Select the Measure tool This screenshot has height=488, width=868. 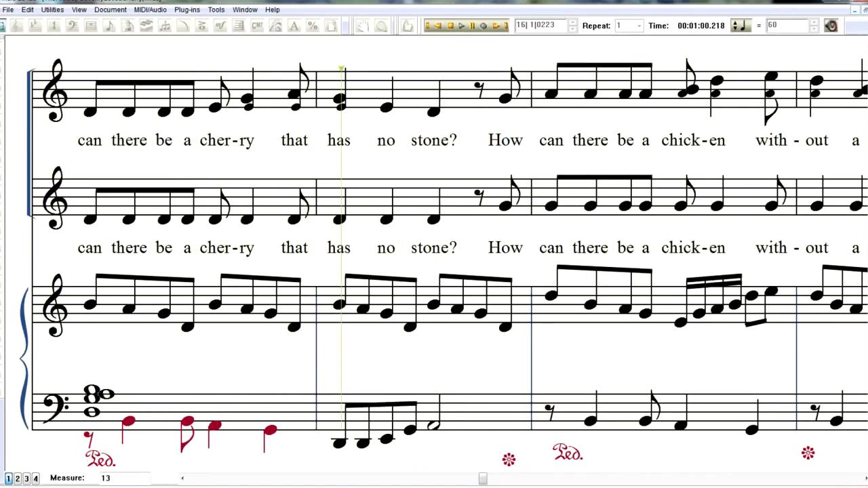90,26
